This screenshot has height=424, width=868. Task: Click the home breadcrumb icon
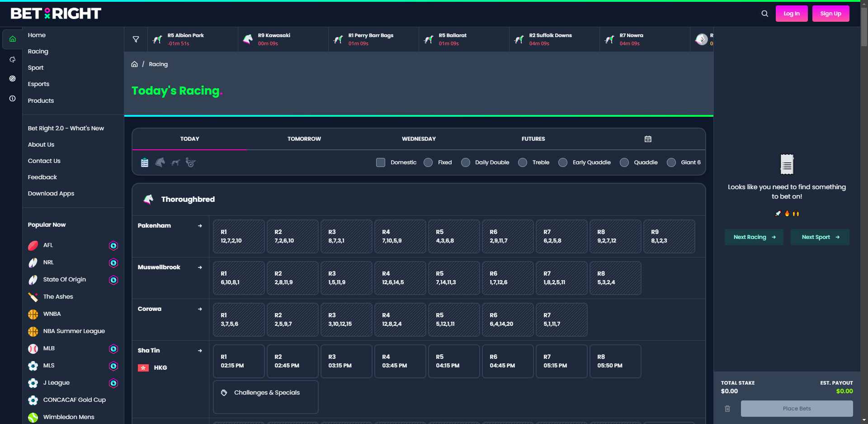point(134,64)
